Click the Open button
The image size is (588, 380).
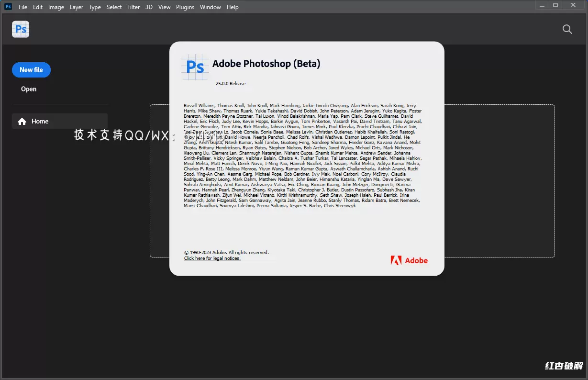[29, 89]
